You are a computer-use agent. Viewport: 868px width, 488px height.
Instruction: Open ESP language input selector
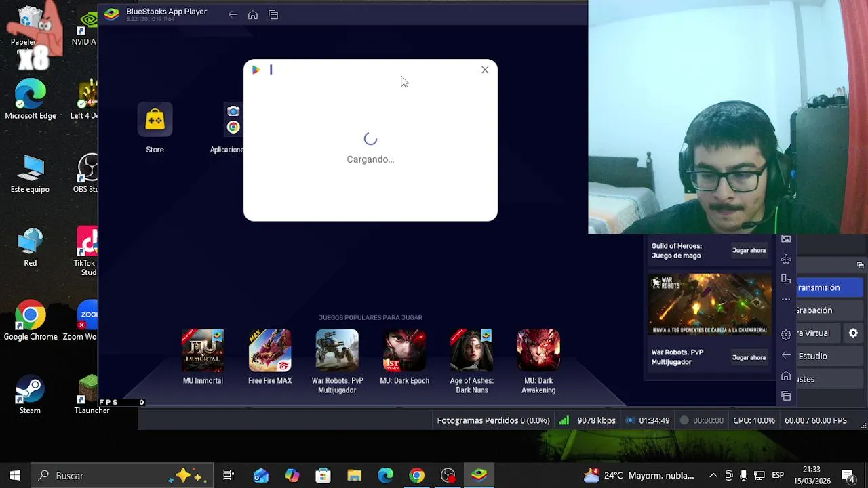[x=778, y=476]
